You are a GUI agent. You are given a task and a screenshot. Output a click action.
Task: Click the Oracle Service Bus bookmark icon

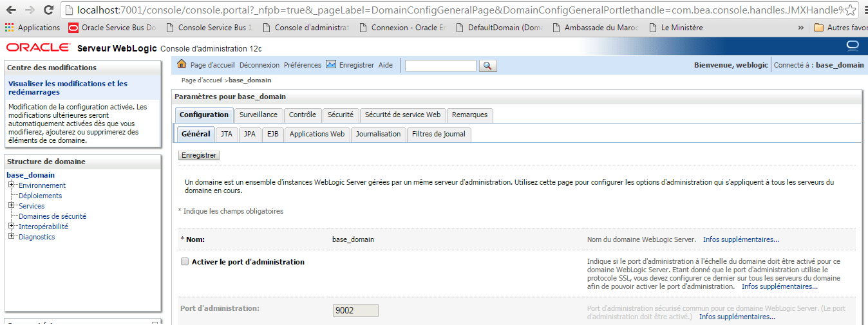click(73, 28)
